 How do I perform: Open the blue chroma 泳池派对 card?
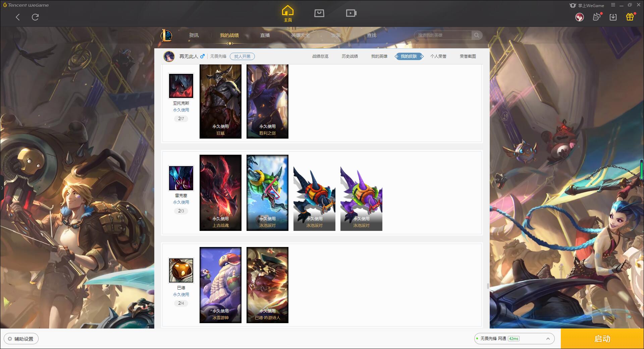tap(314, 198)
